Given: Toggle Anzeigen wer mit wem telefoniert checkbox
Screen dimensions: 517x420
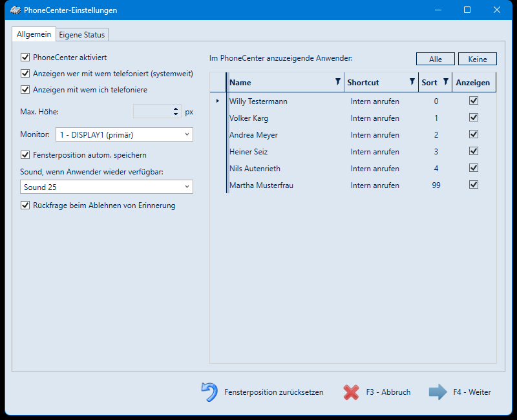Looking at the screenshot, I should tap(25, 73).
